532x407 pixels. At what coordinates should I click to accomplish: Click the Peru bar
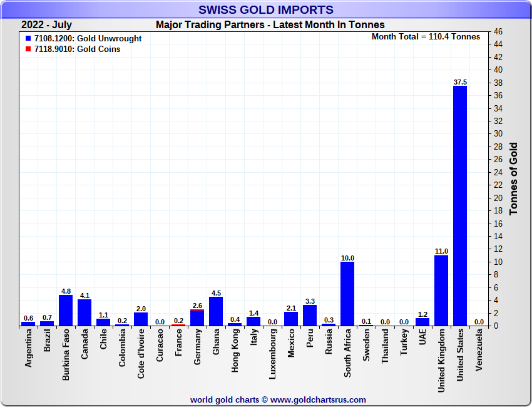pos(310,315)
